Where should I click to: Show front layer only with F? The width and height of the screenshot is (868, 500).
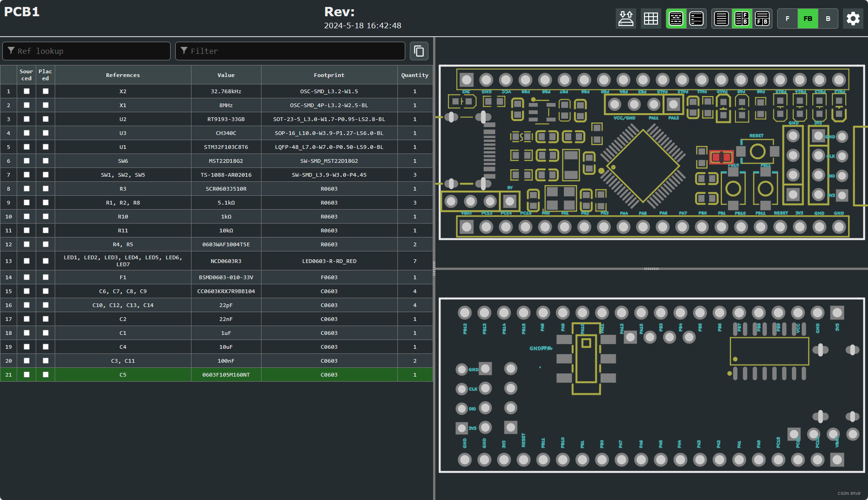(787, 19)
